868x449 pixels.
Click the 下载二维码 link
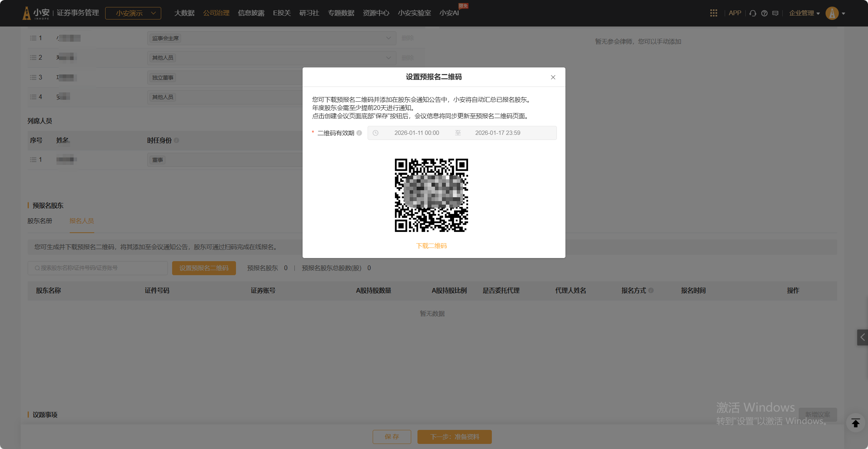click(431, 246)
